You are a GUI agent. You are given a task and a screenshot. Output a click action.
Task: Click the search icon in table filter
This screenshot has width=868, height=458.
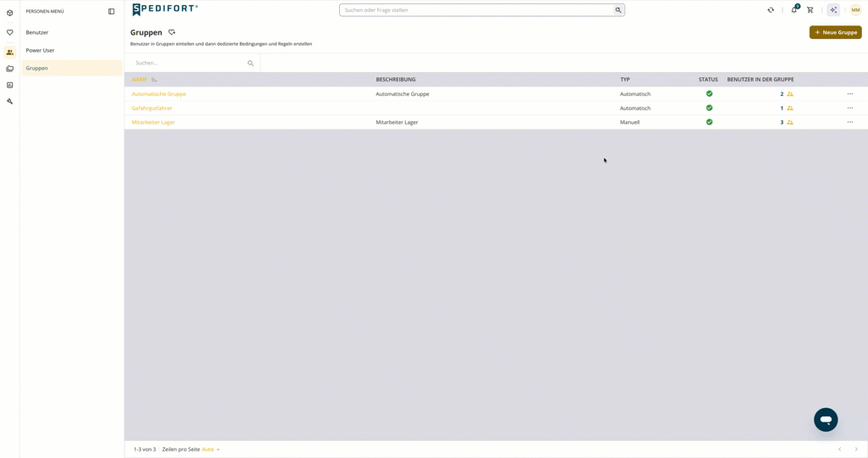click(x=250, y=63)
